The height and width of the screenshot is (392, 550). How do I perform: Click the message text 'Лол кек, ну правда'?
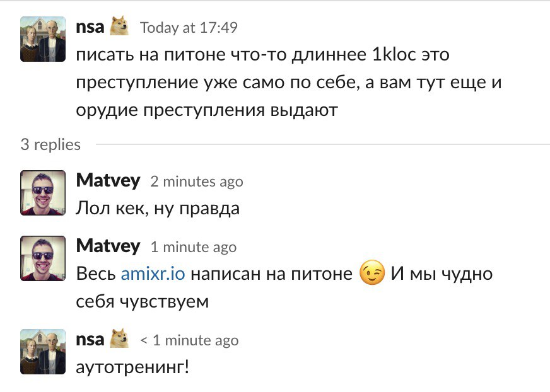click(158, 208)
